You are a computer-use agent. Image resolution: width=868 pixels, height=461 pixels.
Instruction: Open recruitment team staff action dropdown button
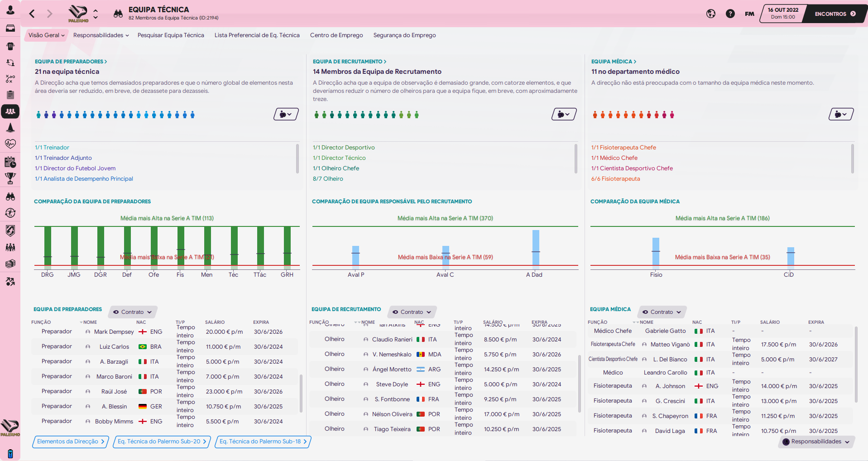click(x=564, y=114)
